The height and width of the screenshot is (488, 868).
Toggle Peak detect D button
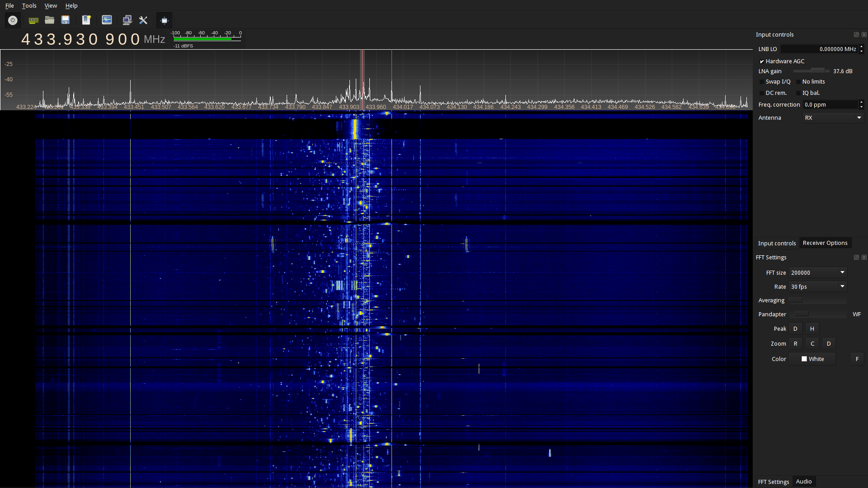coord(795,329)
